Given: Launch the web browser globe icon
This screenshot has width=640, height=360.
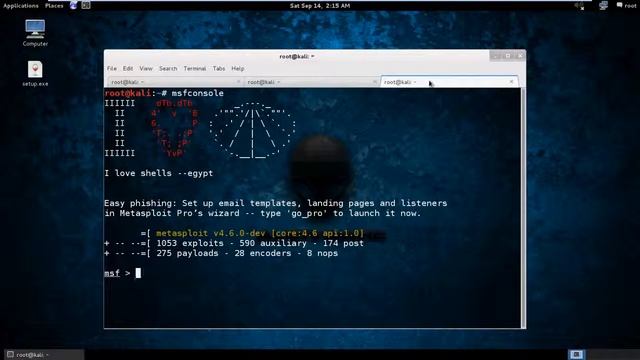Looking at the screenshot, I should (73, 5).
